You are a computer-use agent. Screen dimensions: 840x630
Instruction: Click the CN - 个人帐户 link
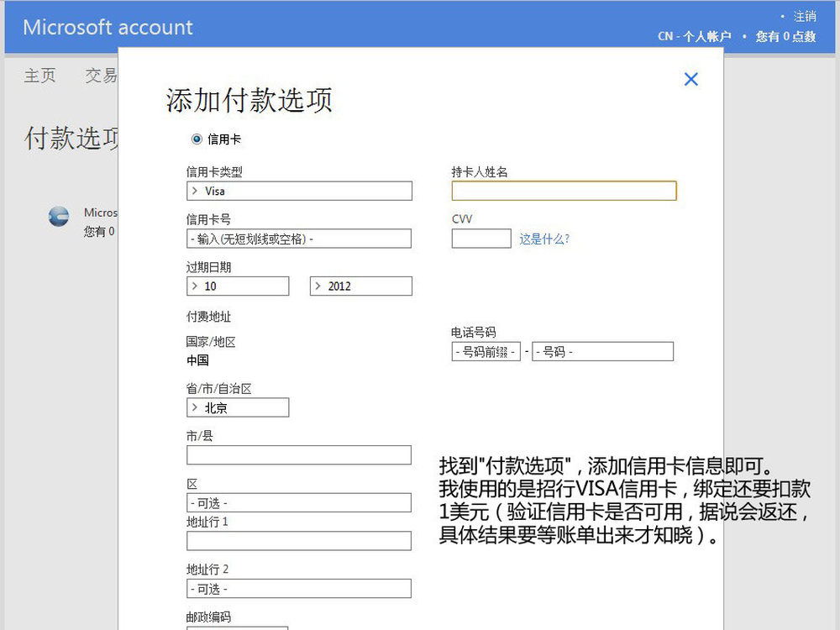pos(695,36)
